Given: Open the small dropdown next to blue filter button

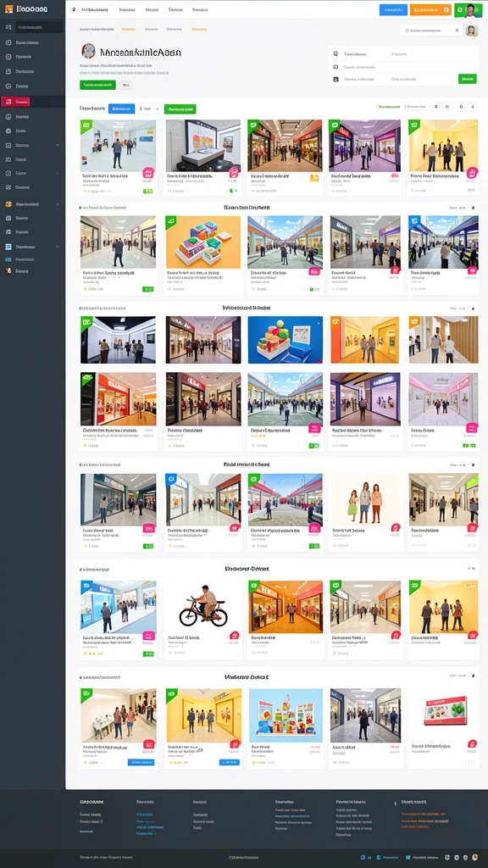Looking at the screenshot, I should pyautogui.click(x=149, y=109).
